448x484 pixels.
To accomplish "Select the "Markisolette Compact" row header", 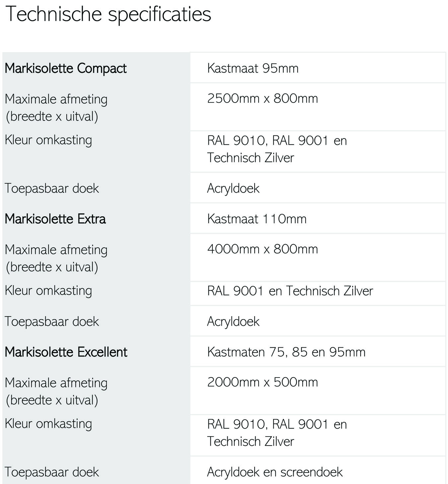I will [66, 68].
